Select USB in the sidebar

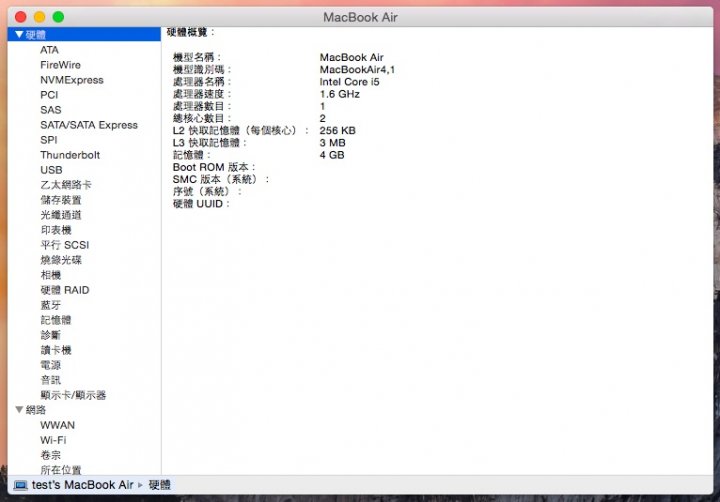51,170
